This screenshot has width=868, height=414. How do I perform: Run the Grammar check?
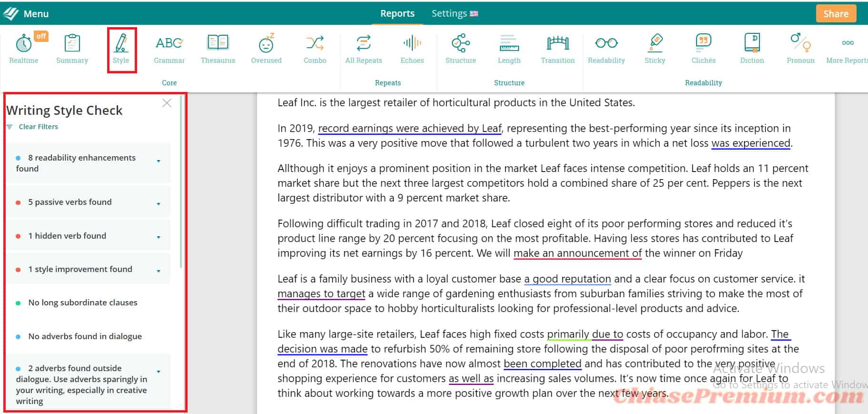click(x=170, y=49)
